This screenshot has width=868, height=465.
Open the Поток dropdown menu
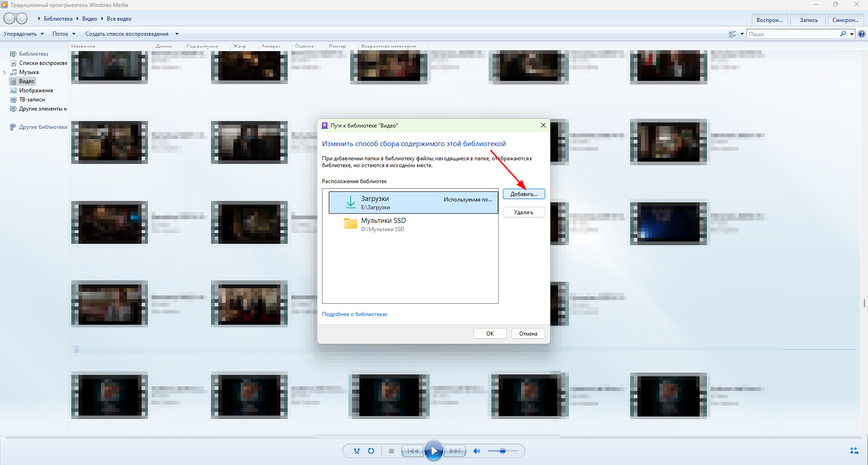point(64,34)
